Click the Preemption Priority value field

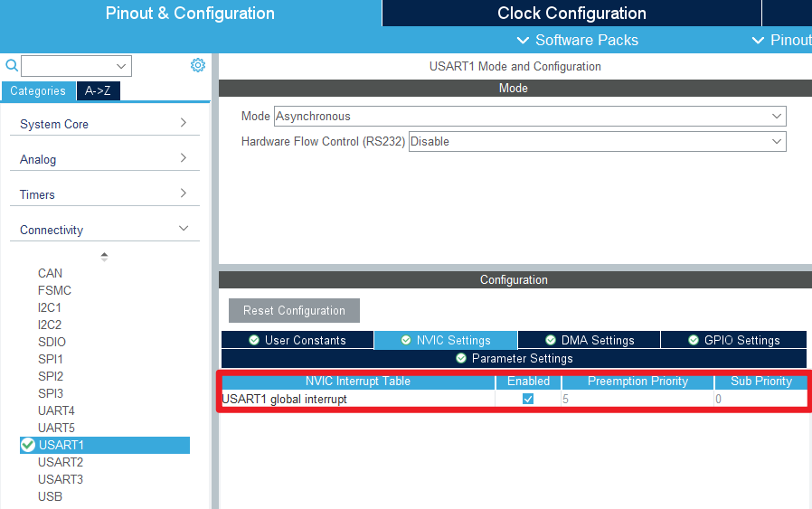[637, 399]
